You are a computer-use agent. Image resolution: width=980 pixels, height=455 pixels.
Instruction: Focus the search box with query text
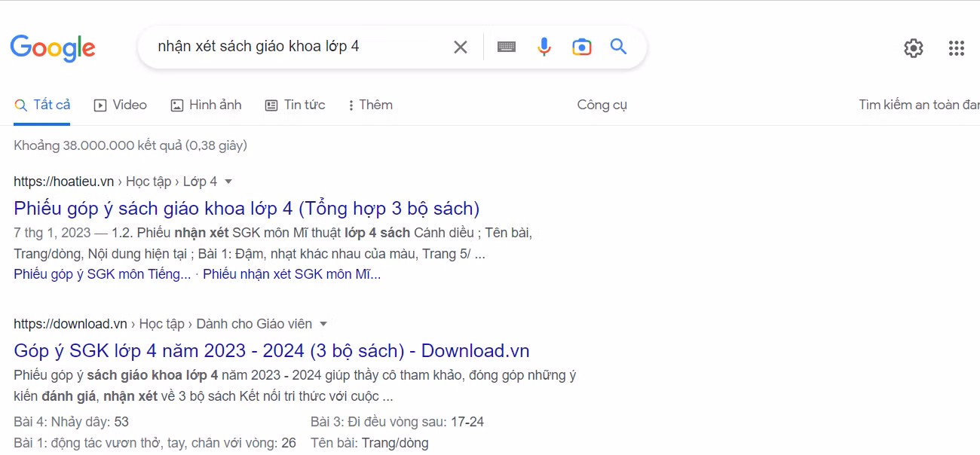coord(298,47)
